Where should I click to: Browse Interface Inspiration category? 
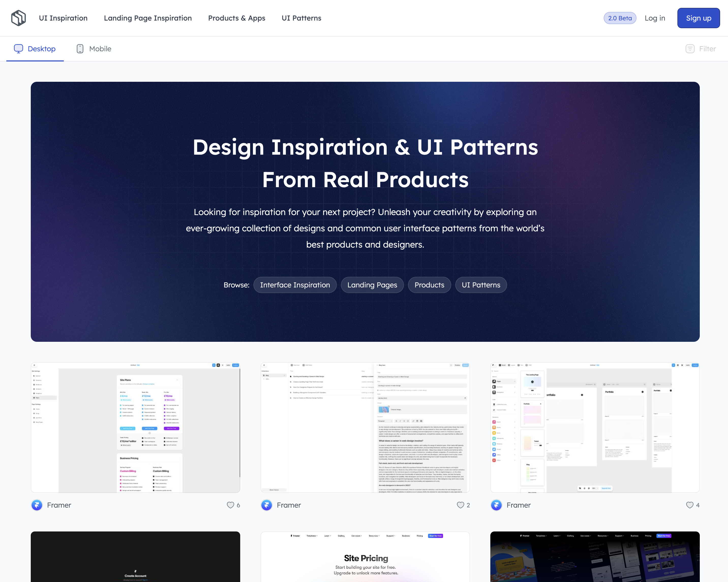295,284
